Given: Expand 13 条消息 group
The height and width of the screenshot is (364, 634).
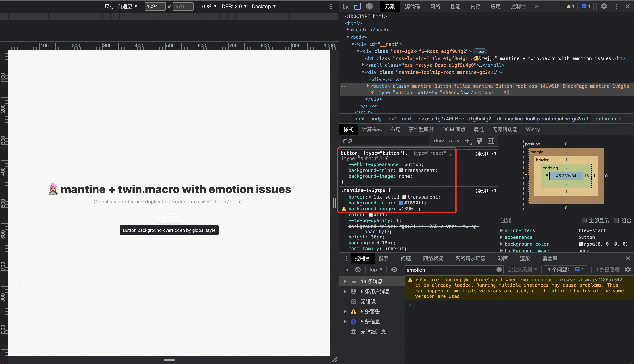Looking at the screenshot, I should 345,281.
